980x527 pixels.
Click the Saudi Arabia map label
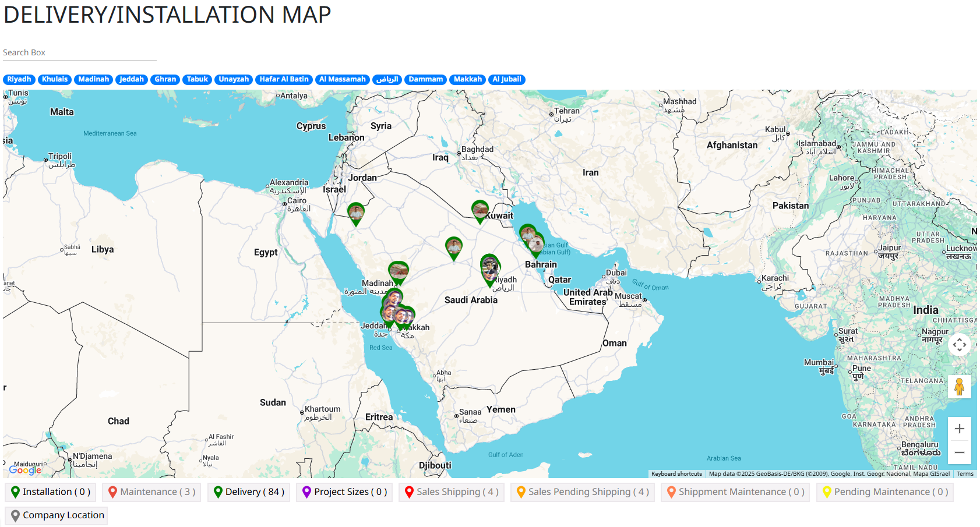point(471,300)
